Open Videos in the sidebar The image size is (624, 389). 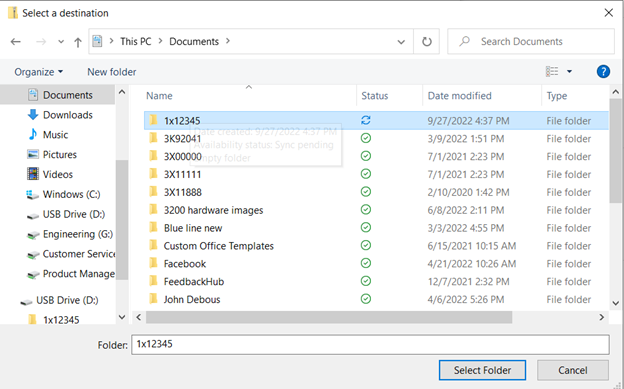point(58,174)
